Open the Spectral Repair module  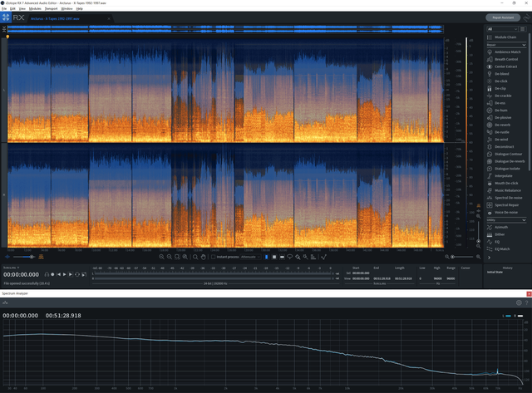(503, 204)
